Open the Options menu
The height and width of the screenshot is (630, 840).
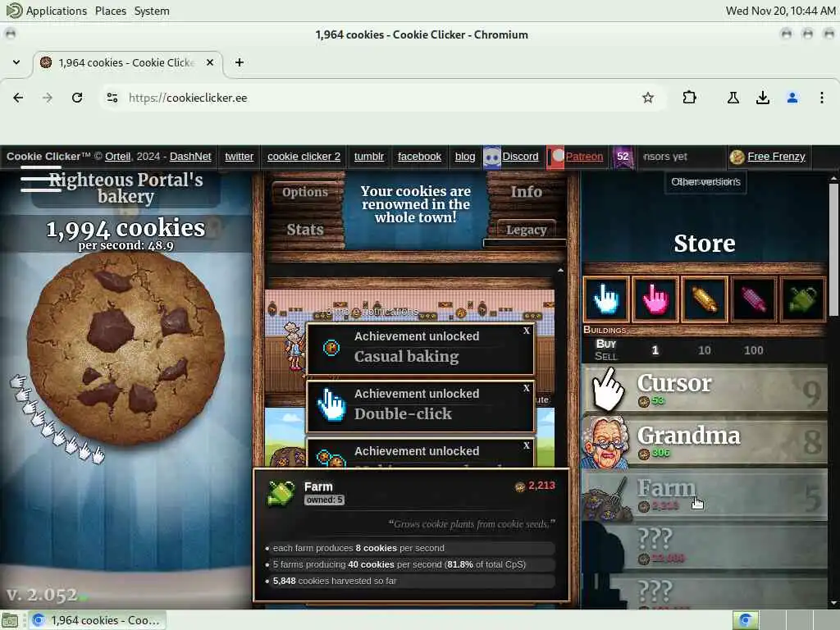click(305, 192)
